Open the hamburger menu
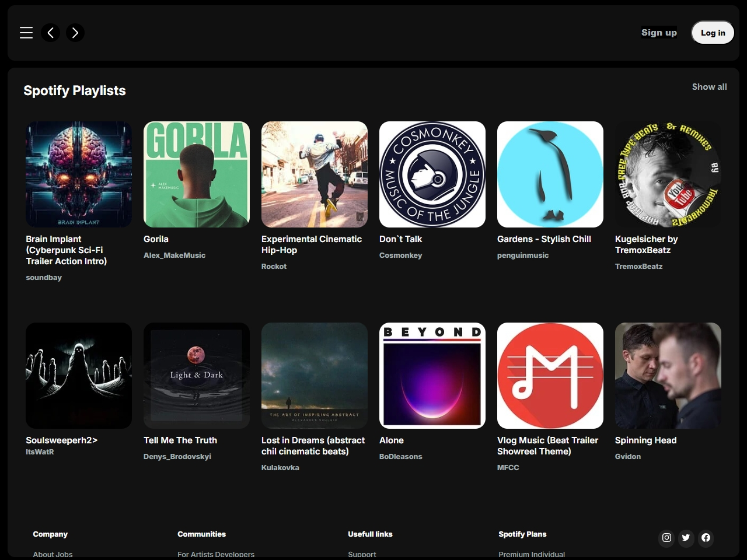The width and height of the screenshot is (747, 560). tap(26, 33)
